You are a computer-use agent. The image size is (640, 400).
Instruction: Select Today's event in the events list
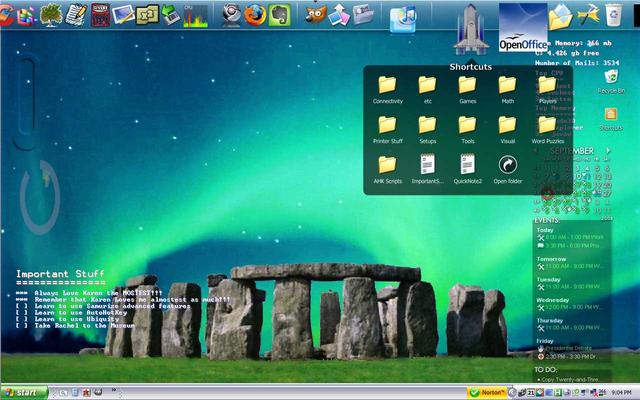pyautogui.click(x=570, y=237)
